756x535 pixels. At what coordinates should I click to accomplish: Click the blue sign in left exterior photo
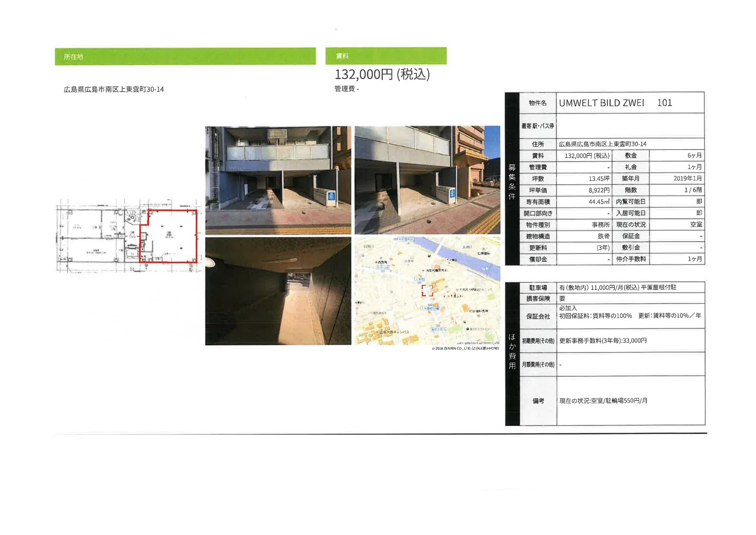click(x=331, y=196)
